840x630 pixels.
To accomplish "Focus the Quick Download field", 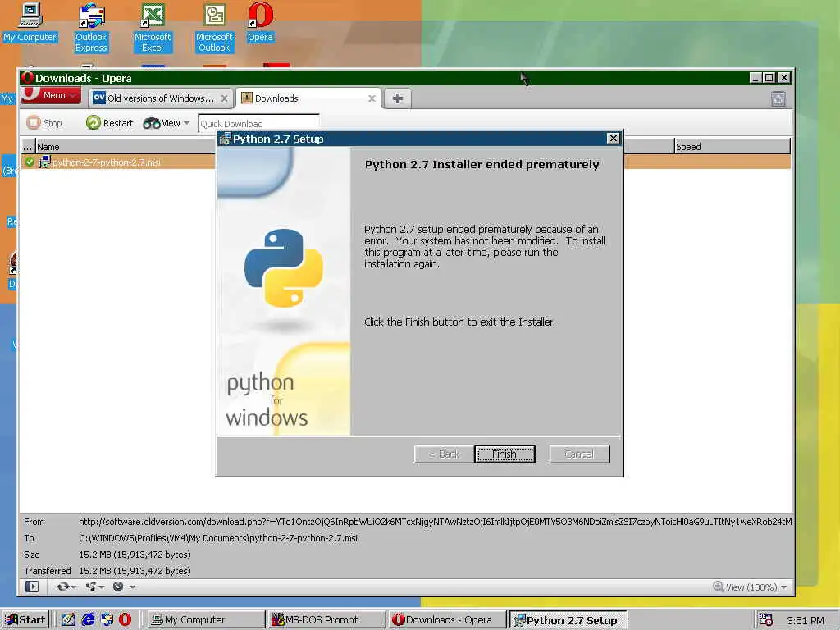I will [258, 124].
